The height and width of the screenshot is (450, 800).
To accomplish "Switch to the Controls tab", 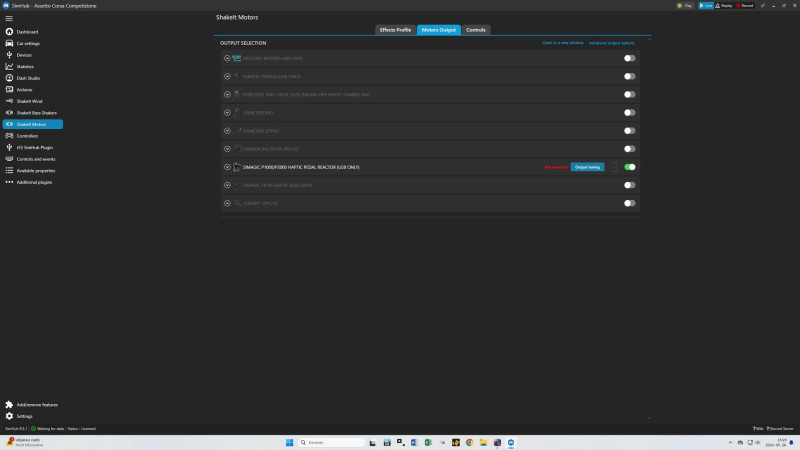I will 476,30.
